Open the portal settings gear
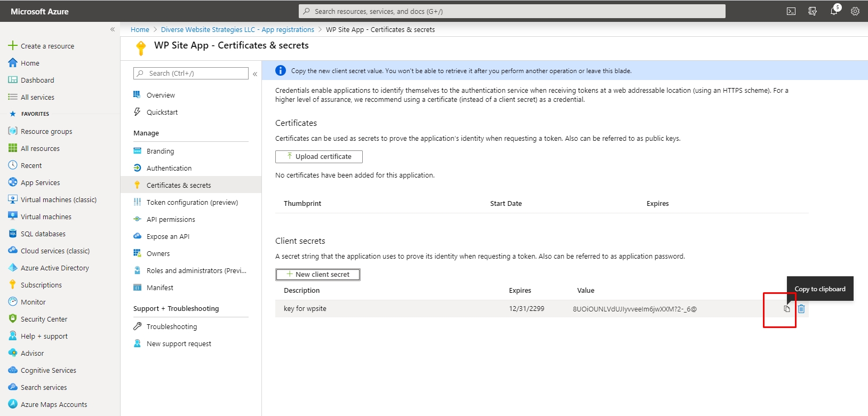 click(x=855, y=11)
